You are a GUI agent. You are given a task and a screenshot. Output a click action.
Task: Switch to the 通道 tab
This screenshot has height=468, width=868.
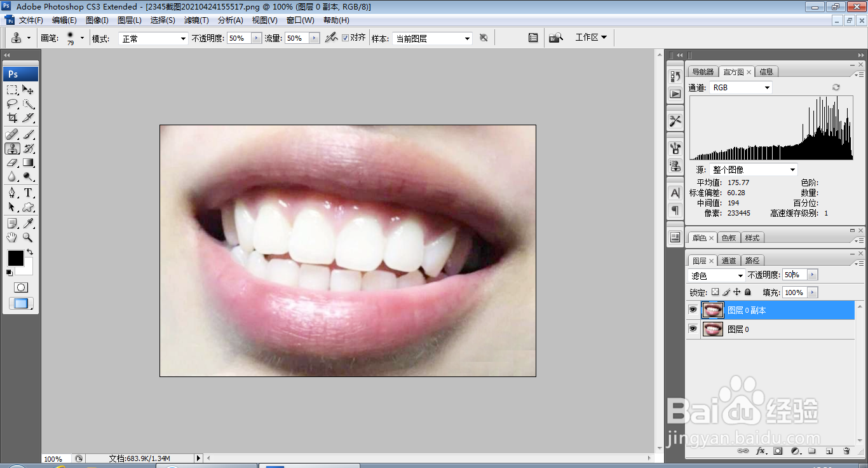[x=729, y=261]
